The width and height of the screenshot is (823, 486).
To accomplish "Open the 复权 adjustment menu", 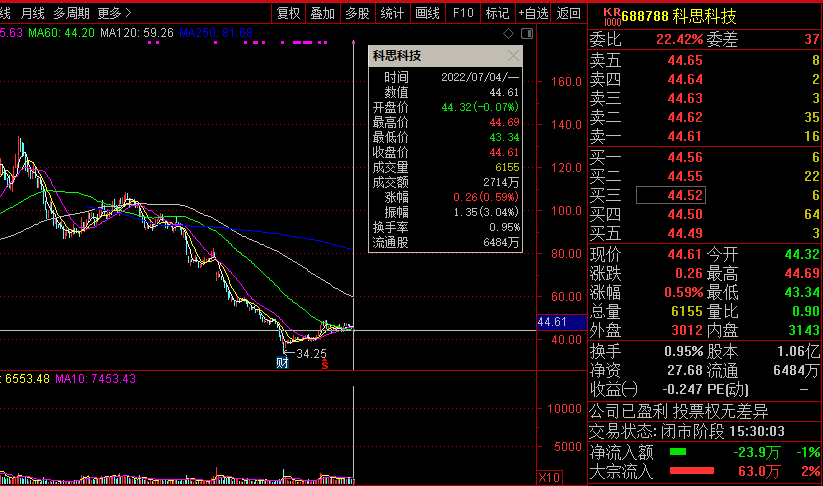I will [x=289, y=13].
